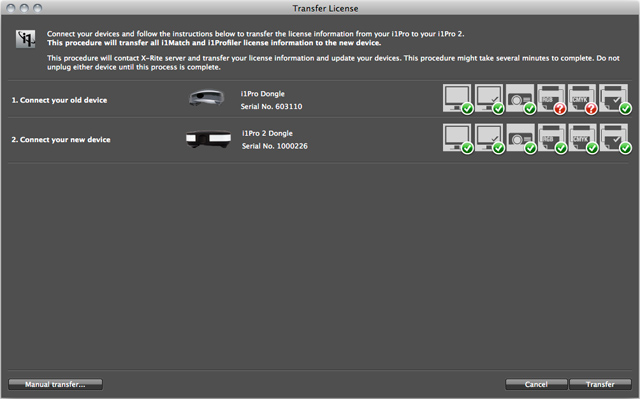The height and width of the screenshot is (399, 640).
Task: Select the display profiling license icon for i1Pro 2 Dongle
Action: [458, 139]
